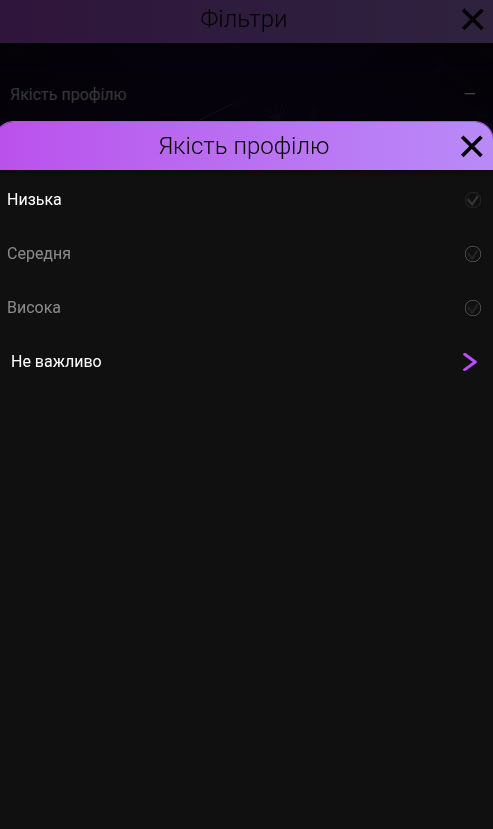Click the dash icon beside dimmed Якість профілю

[x=470, y=94]
